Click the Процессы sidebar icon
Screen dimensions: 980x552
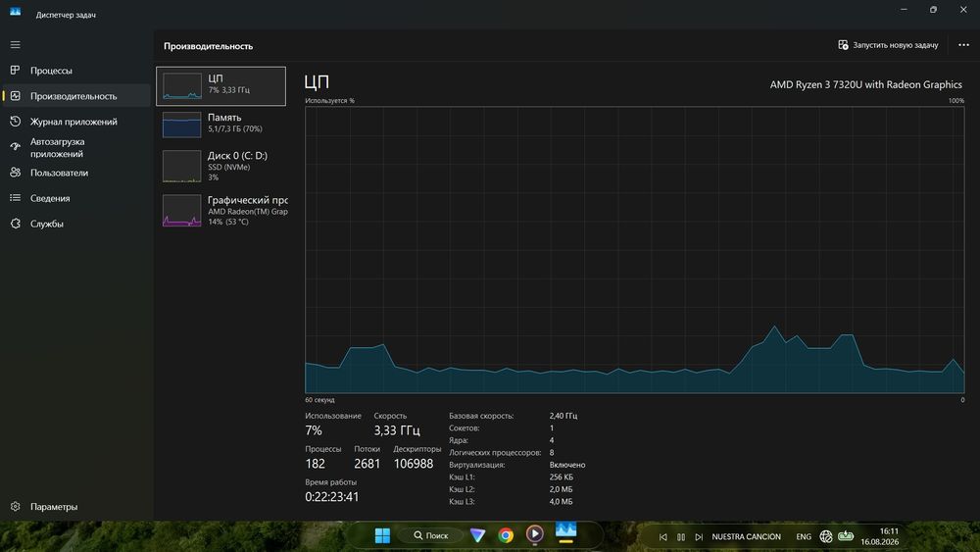pos(15,70)
